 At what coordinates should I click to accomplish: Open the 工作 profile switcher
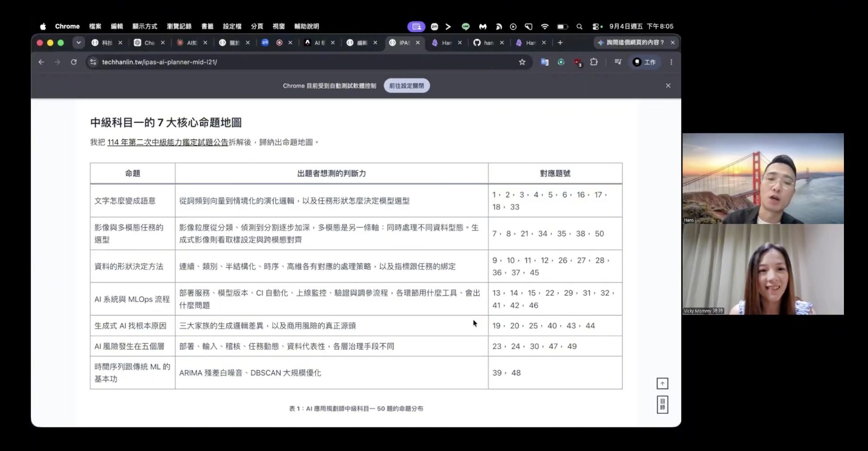(645, 62)
